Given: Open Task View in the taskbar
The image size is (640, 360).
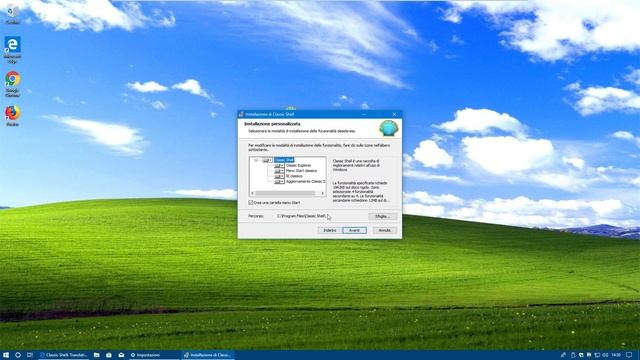Looking at the screenshot, I should point(30,355).
